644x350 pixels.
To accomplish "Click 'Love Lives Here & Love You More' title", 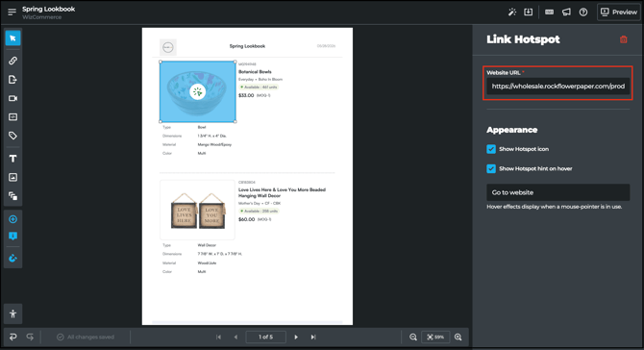I will (283, 192).
